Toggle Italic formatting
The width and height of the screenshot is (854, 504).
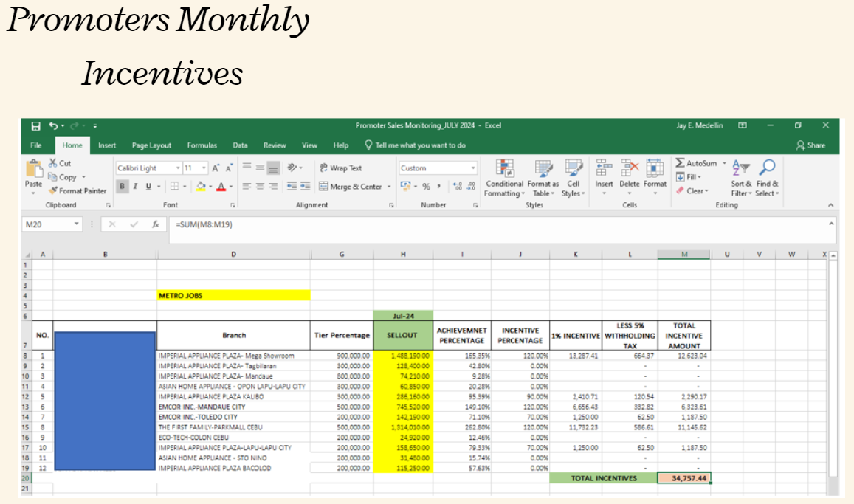tap(135, 186)
